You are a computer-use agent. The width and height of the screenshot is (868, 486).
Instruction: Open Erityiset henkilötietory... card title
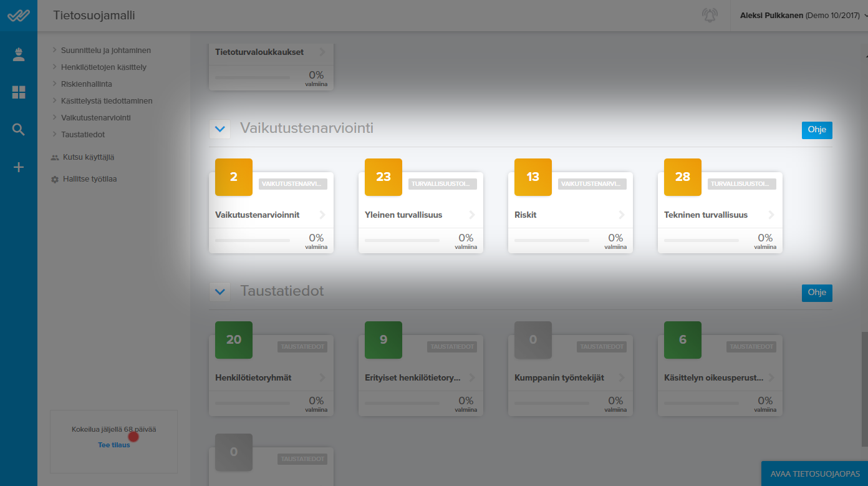[413, 377]
